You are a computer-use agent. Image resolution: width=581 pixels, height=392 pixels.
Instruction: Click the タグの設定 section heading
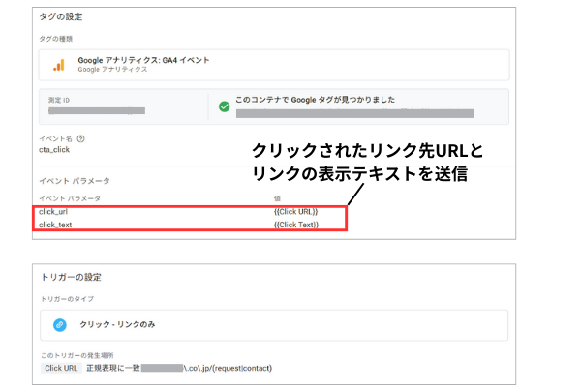pyautogui.click(x=57, y=17)
